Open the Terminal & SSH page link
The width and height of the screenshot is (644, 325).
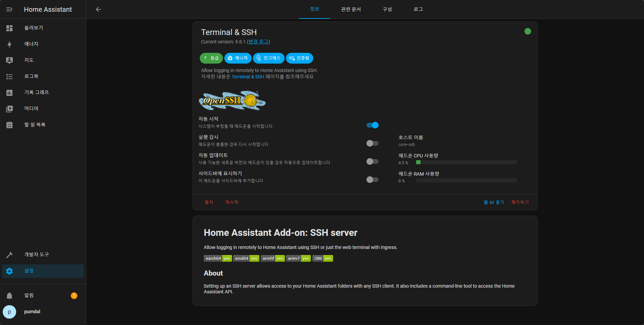(x=248, y=77)
